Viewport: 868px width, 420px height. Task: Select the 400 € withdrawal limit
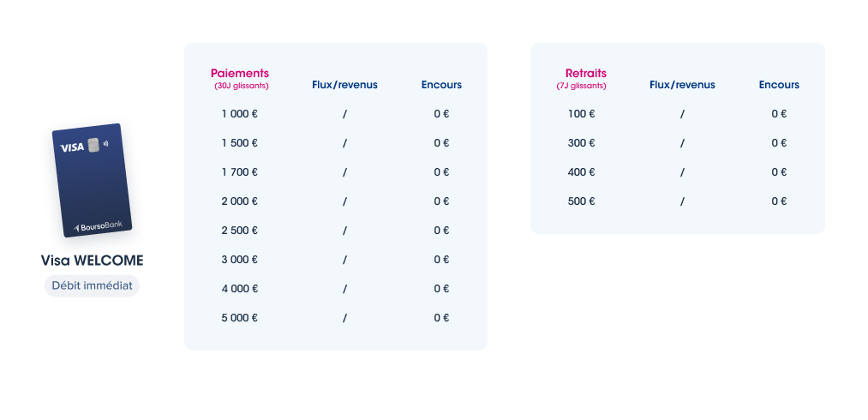click(x=581, y=172)
